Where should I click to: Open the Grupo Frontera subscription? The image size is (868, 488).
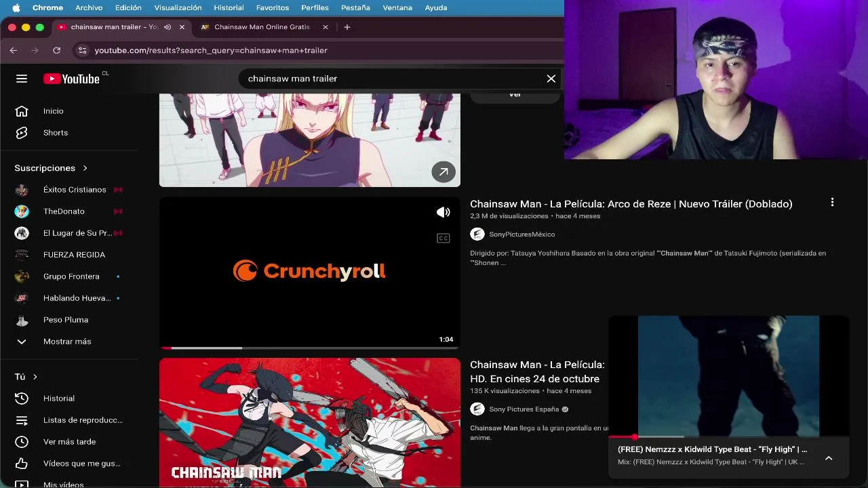[70, 277]
